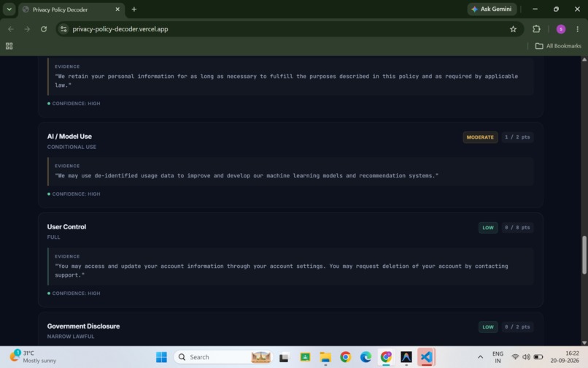
Task: Open the weather widget on taskbar
Action: point(33,357)
